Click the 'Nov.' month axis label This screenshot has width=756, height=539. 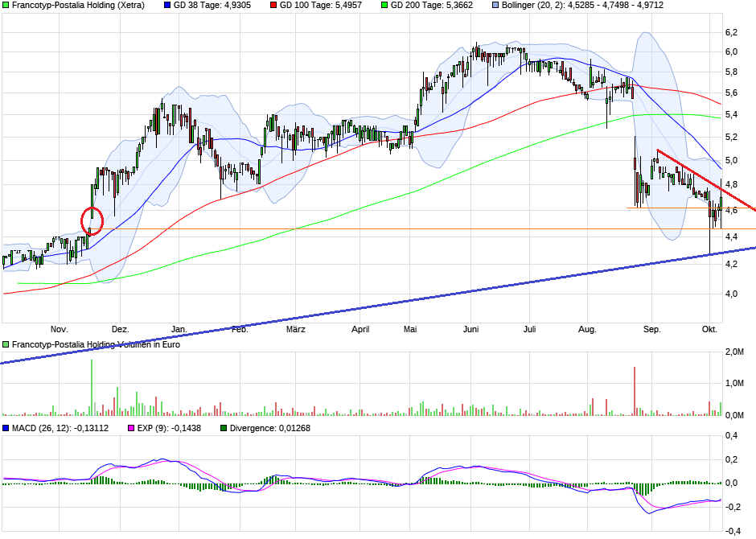click(x=60, y=329)
